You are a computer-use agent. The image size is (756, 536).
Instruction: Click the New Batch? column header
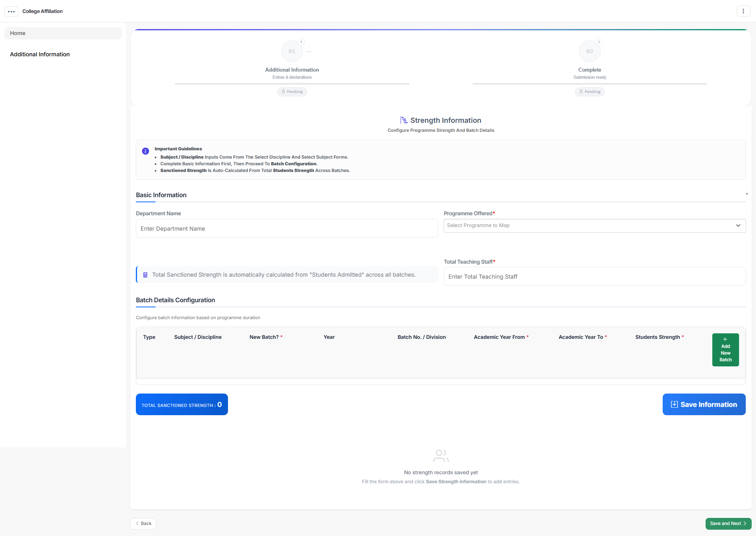[266, 337]
